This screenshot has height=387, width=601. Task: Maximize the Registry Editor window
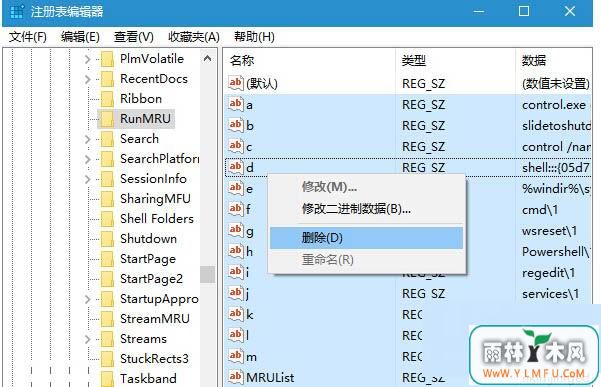pos(524,11)
